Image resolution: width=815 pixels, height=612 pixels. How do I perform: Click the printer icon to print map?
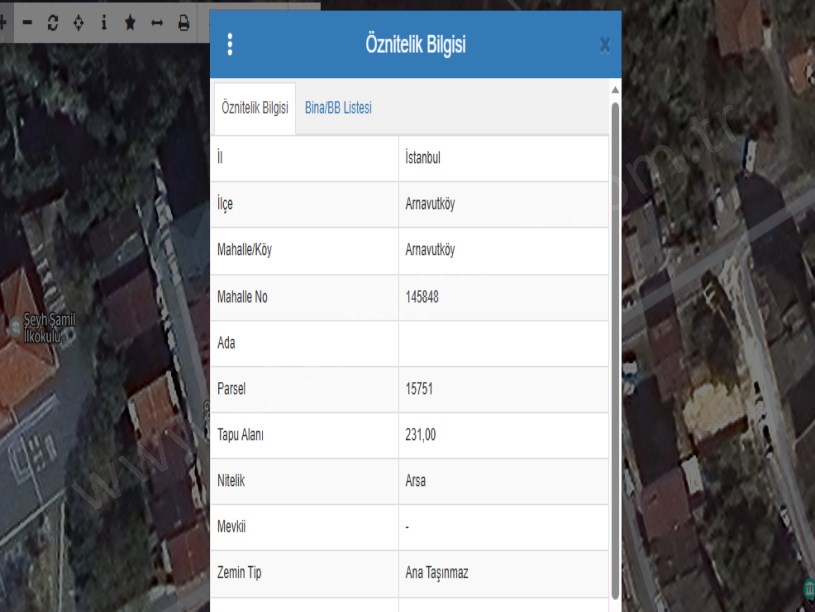183,22
